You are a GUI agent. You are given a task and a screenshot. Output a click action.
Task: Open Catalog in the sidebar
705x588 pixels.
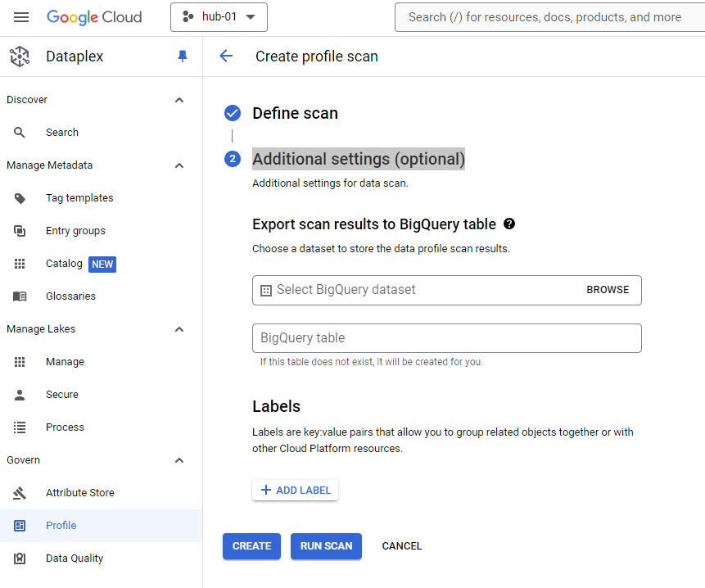[64, 264]
